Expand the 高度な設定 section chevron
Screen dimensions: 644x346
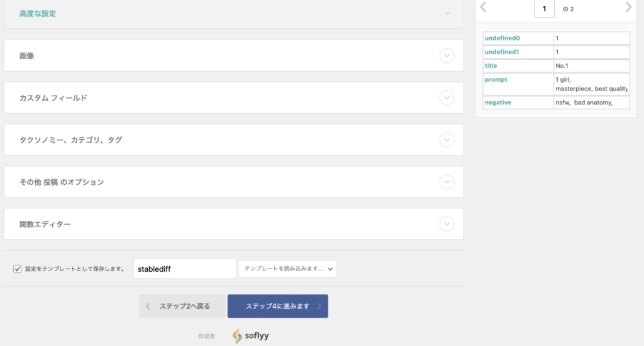tap(447, 13)
